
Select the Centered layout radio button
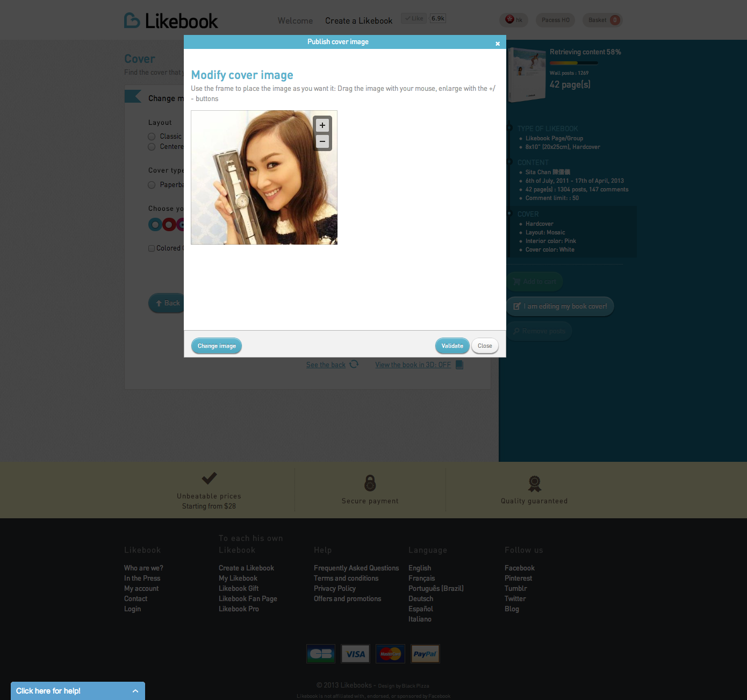152,147
